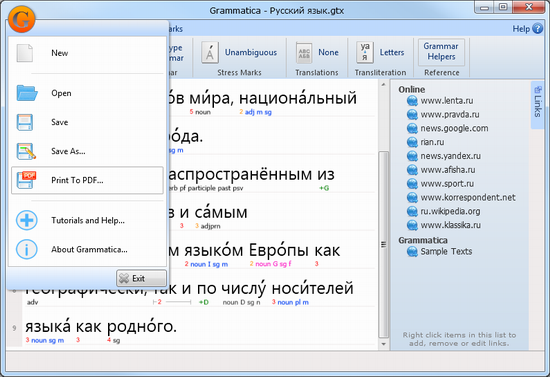Click the word са́мым in text
Viewport: 550px width, 377px height.
[x=221, y=212]
